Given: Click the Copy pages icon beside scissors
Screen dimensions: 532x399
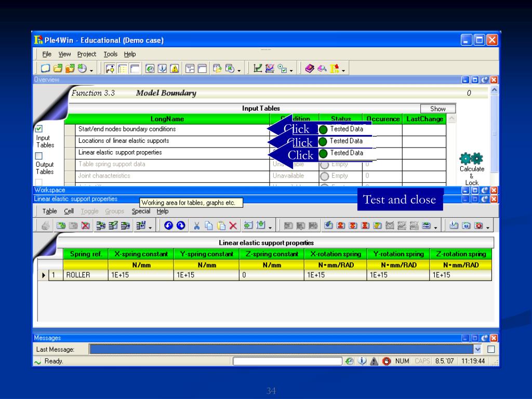Looking at the screenshot, I should (x=209, y=225).
